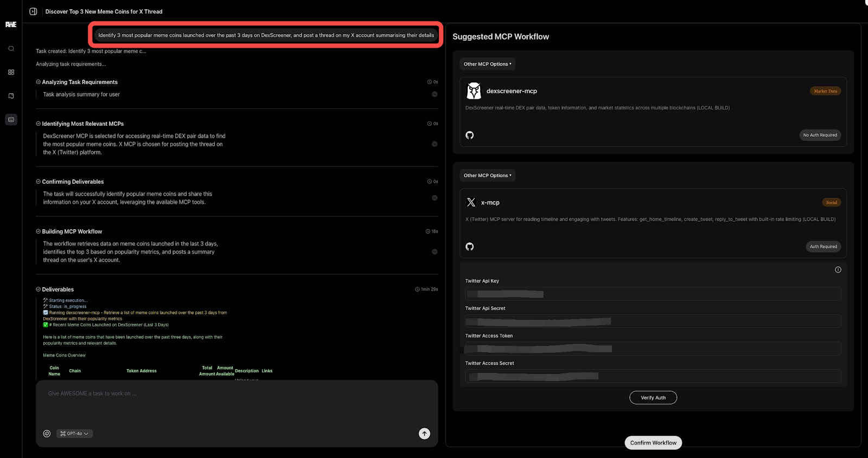Image resolution: width=868 pixels, height=458 pixels.
Task: Toggle status circle for Confirming Deliverables step
Action: 435,198
